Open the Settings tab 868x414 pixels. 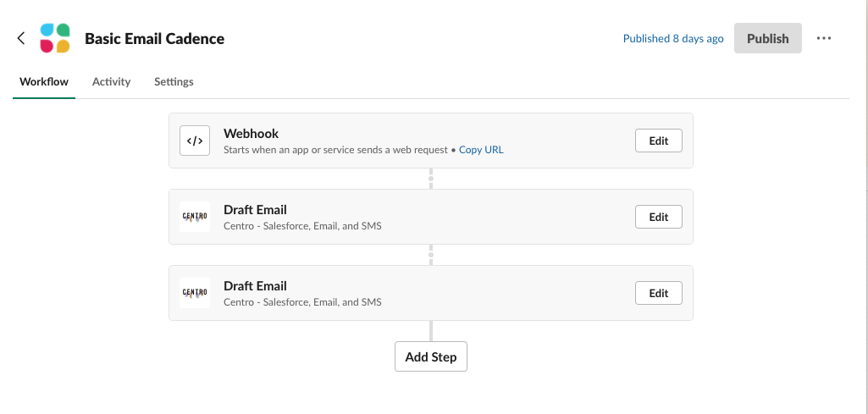point(174,82)
